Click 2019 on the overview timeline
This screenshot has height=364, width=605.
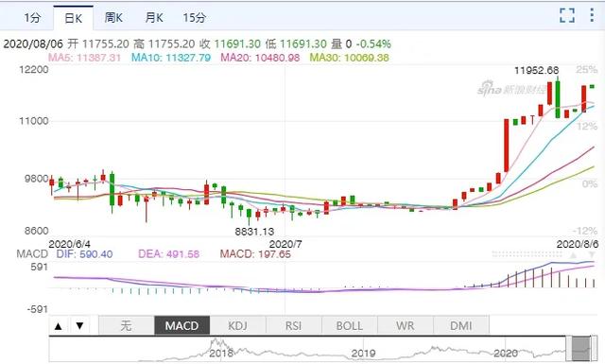point(363,353)
